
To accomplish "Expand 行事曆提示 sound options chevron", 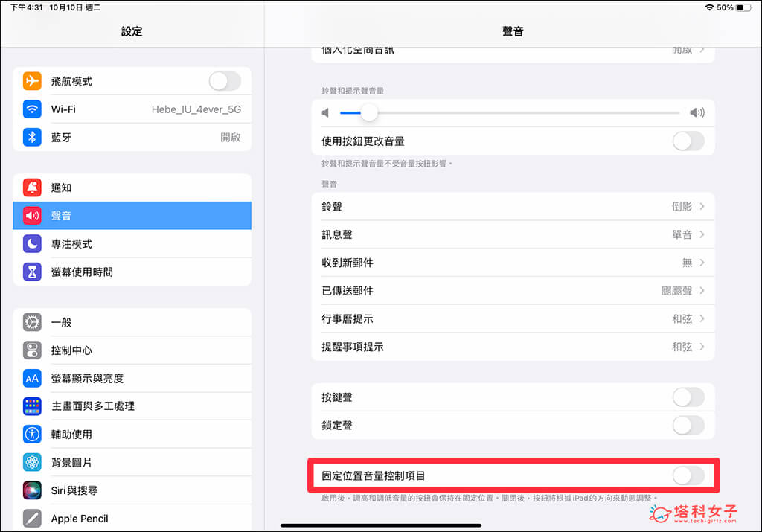I will (702, 318).
